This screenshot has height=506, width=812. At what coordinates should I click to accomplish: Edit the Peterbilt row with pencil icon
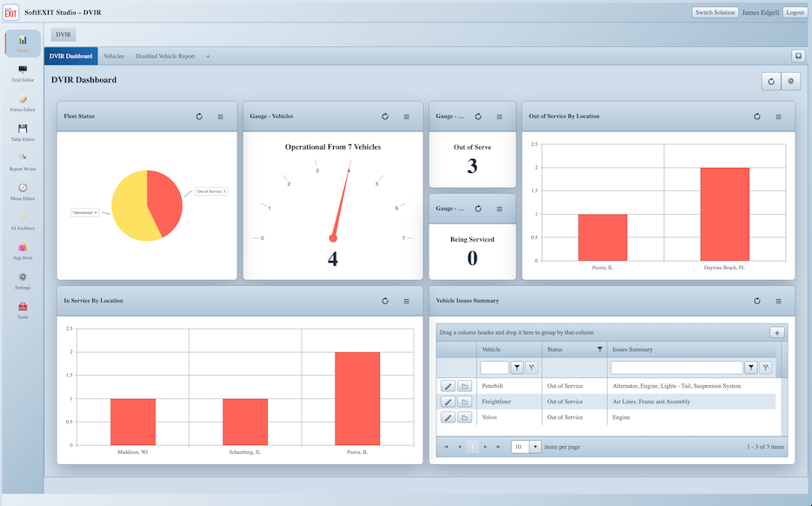[x=448, y=386]
